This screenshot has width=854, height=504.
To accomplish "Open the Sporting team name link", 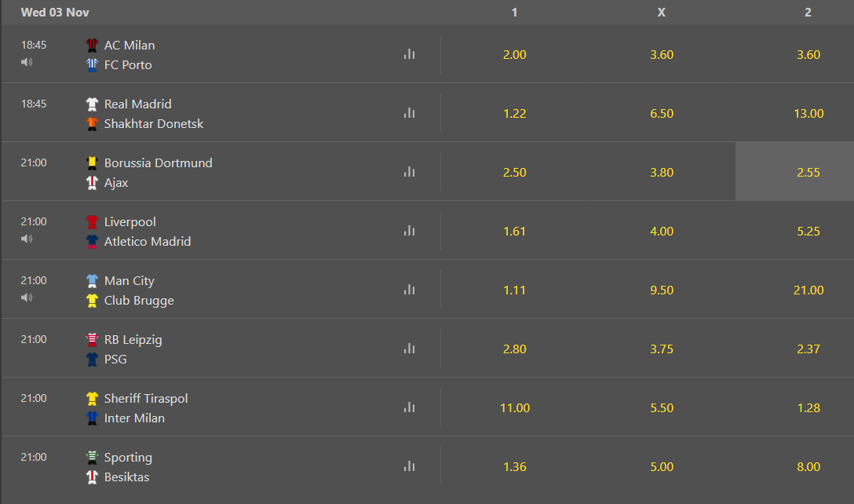I will [x=128, y=458].
